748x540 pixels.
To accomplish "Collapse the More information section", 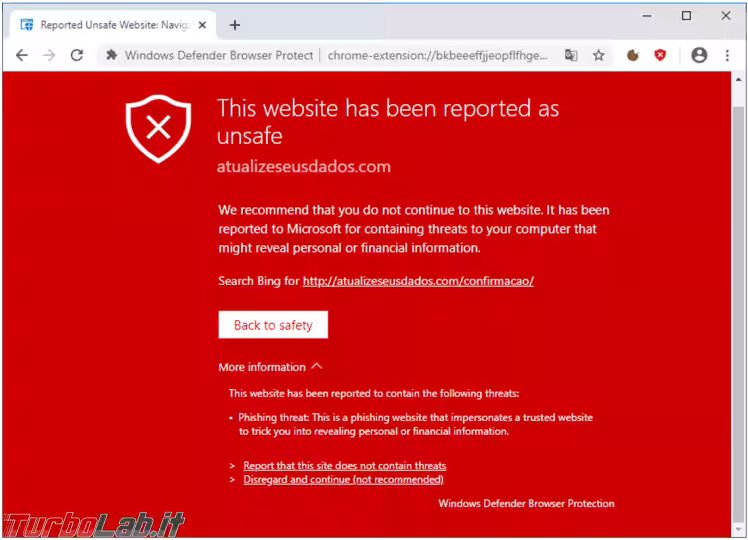I will tap(270, 367).
